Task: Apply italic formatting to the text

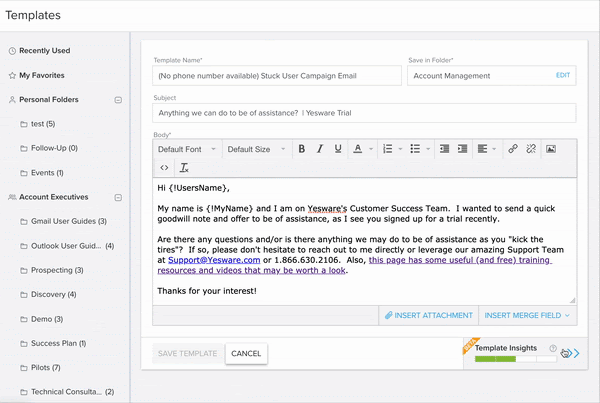Action: tap(319, 149)
